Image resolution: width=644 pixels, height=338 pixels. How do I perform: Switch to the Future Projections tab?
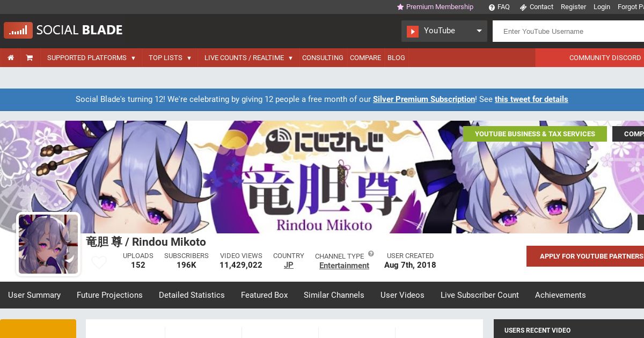click(109, 295)
